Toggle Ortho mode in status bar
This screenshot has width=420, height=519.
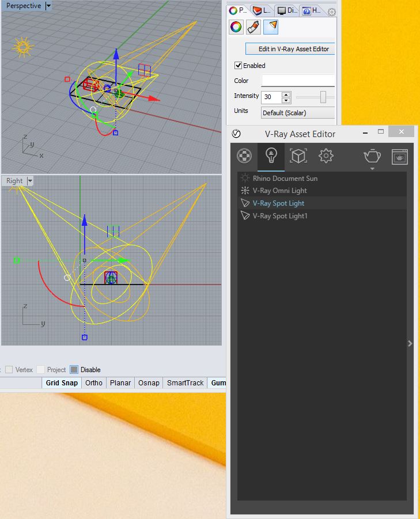(x=94, y=382)
